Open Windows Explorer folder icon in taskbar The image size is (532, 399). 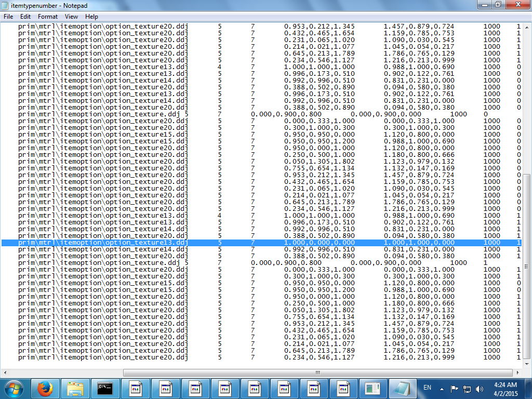76,388
